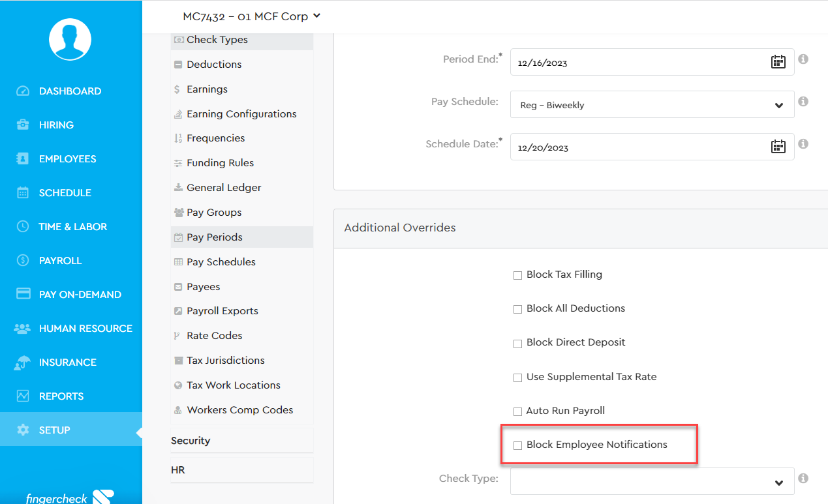Open Dashboard from the sidebar
Image resolution: width=828 pixels, height=504 pixels.
click(70, 91)
